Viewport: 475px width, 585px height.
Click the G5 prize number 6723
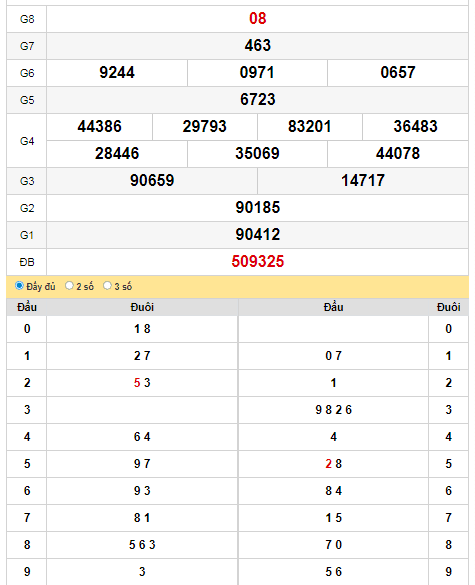pos(257,100)
